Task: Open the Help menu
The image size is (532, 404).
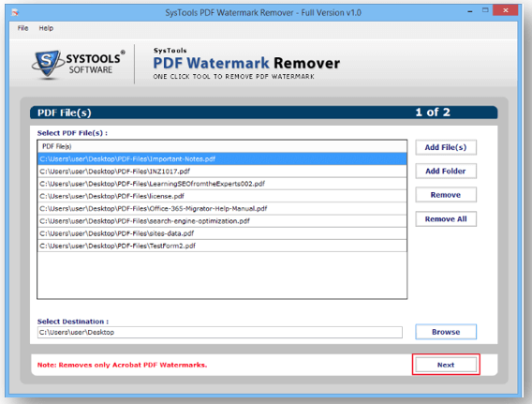Action: (46, 28)
